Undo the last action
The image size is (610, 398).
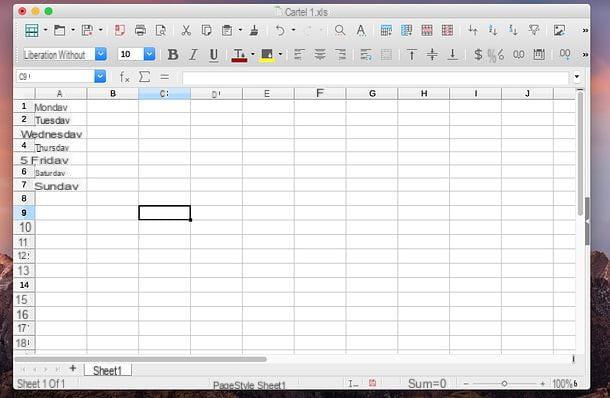(x=280, y=30)
